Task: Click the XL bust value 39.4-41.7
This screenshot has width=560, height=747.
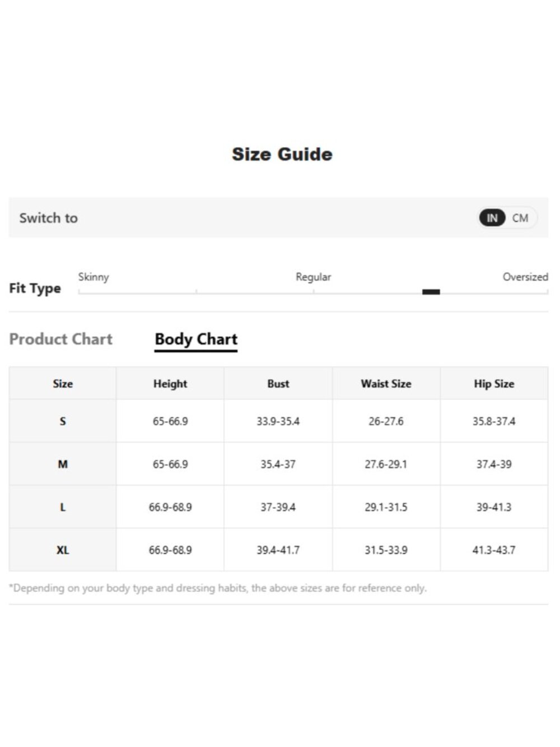Action: pos(278,550)
